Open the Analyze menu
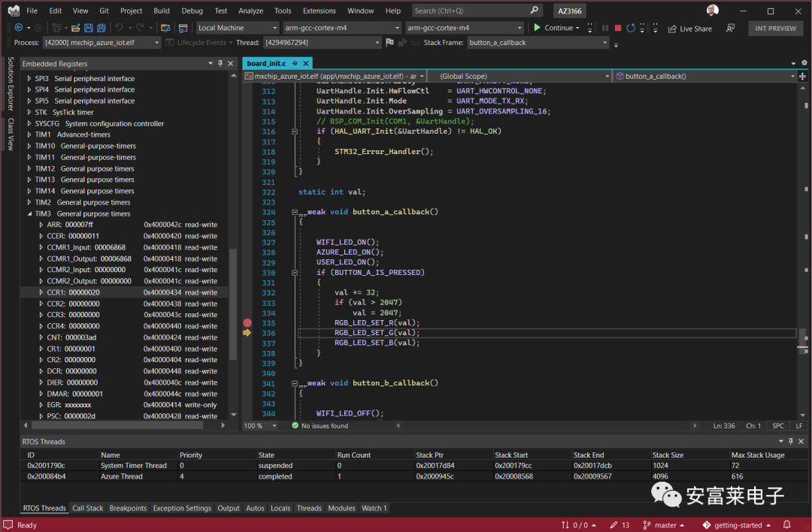812x532 pixels. 250,11
